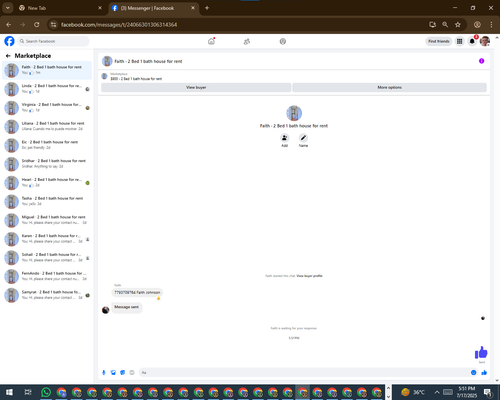Close the New Tab browser tab

[100, 8]
